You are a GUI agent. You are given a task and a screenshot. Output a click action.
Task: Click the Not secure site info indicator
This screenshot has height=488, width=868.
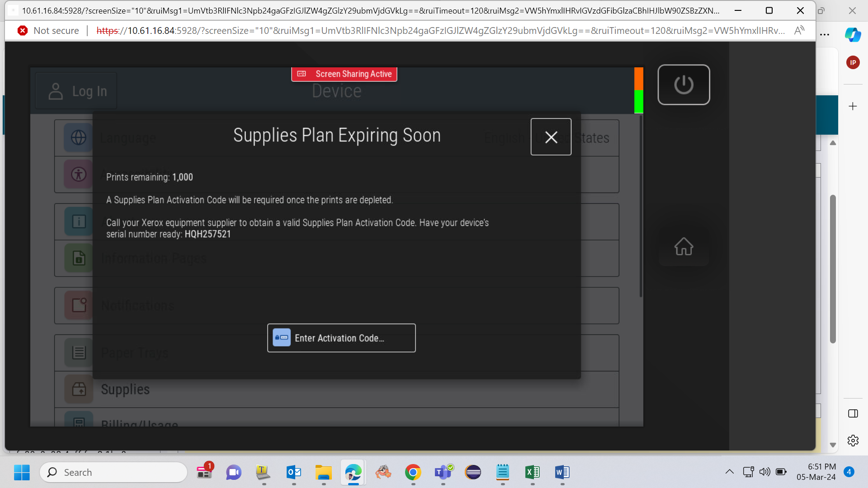(x=48, y=30)
